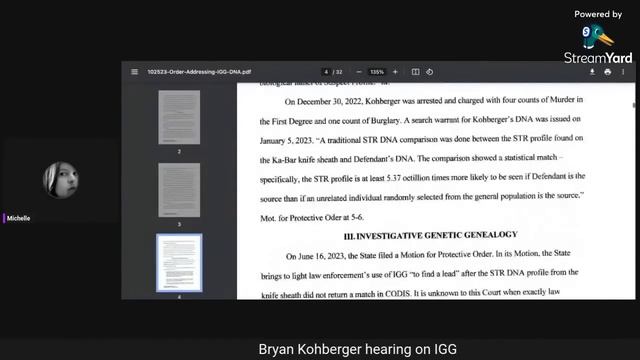Toggle the PDF sidebar menu icon
The height and width of the screenshot is (360, 640).
pyautogui.click(x=134, y=72)
